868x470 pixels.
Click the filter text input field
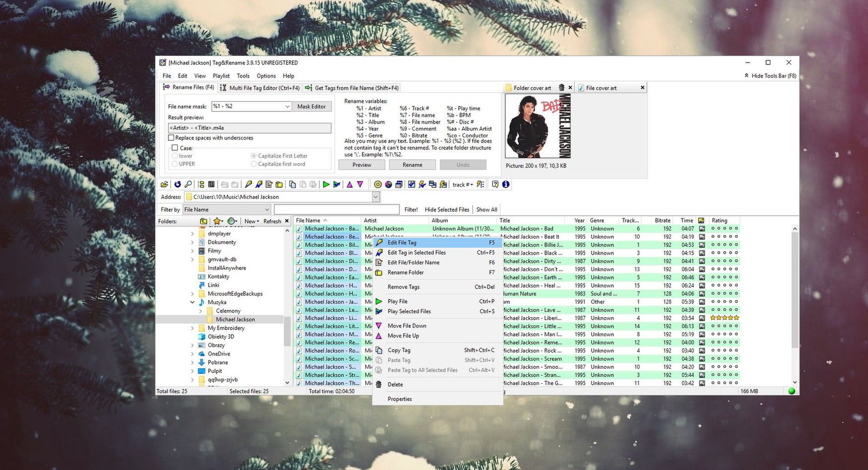(337, 210)
